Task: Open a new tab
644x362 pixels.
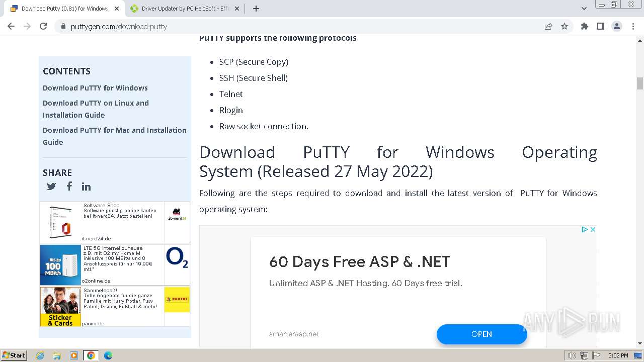Action: [x=256, y=9]
